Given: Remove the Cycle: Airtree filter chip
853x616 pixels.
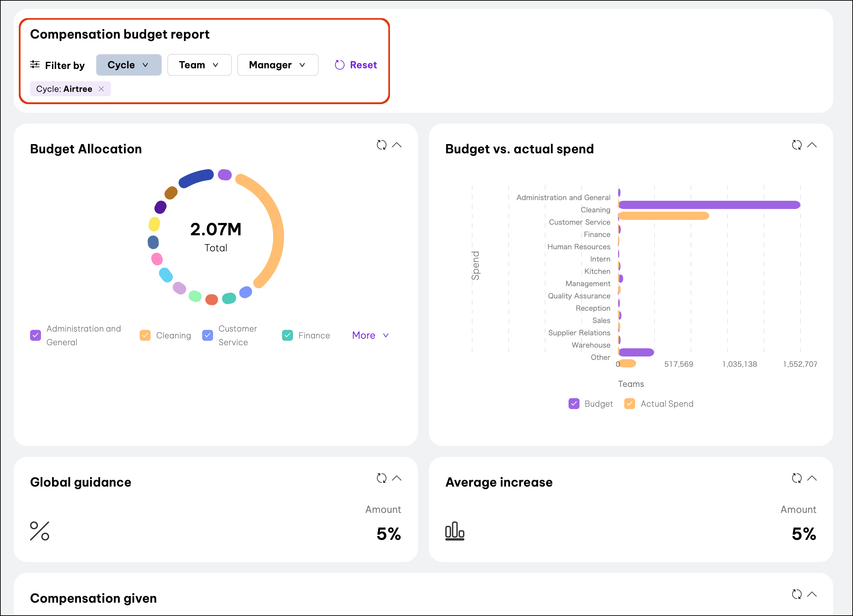Looking at the screenshot, I should (101, 89).
